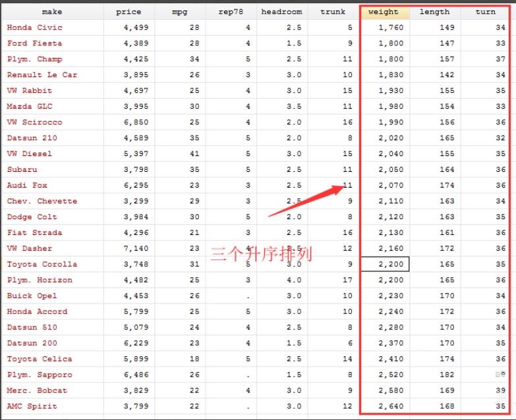Select the make column header
Viewport: 516px width, 420px height.
pyautogui.click(x=52, y=12)
